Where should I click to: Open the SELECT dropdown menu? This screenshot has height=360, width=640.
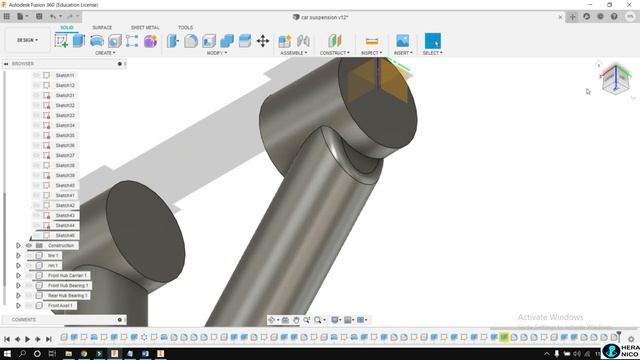point(433,53)
